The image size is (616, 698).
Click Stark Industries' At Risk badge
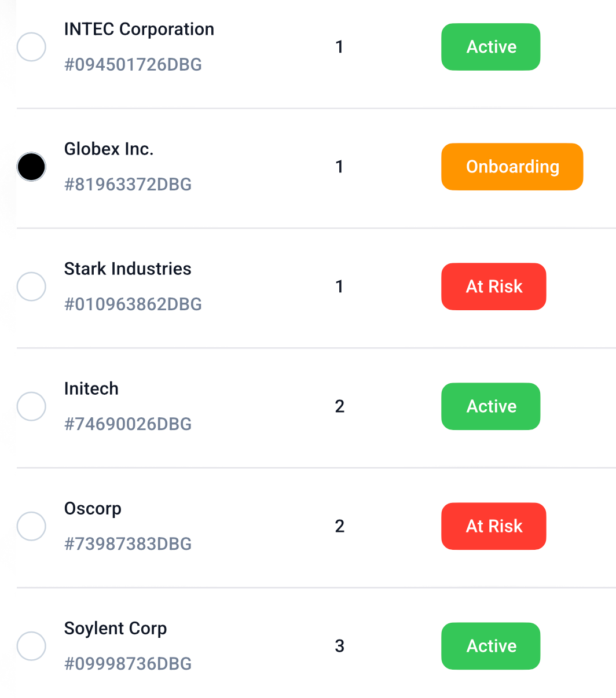(494, 286)
